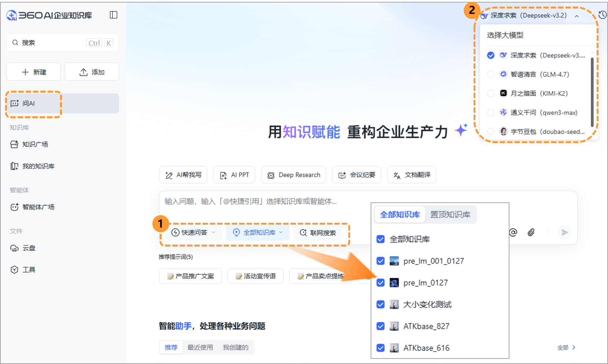This screenshot has height=364, width=608.
Task: Click the paperclip attachment icon
Action: pos(531,232)
